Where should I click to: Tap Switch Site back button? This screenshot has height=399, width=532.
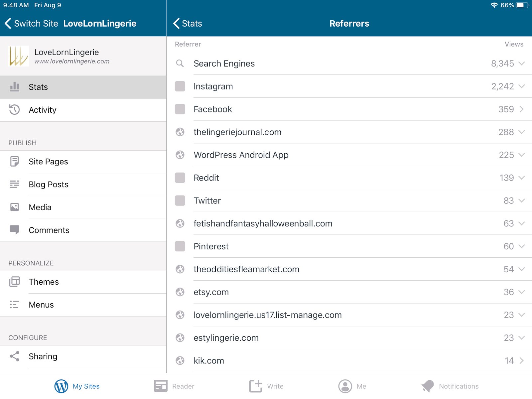pos(31,23)
